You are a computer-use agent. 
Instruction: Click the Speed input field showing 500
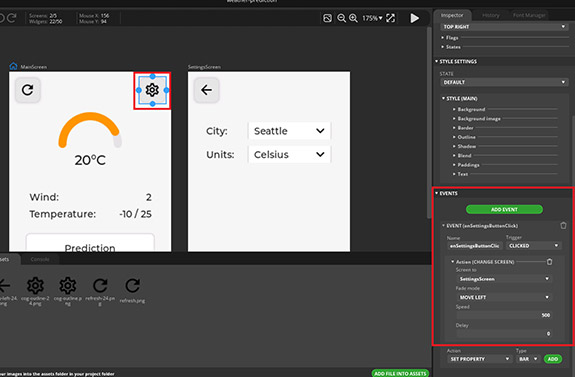pos(504,315)
